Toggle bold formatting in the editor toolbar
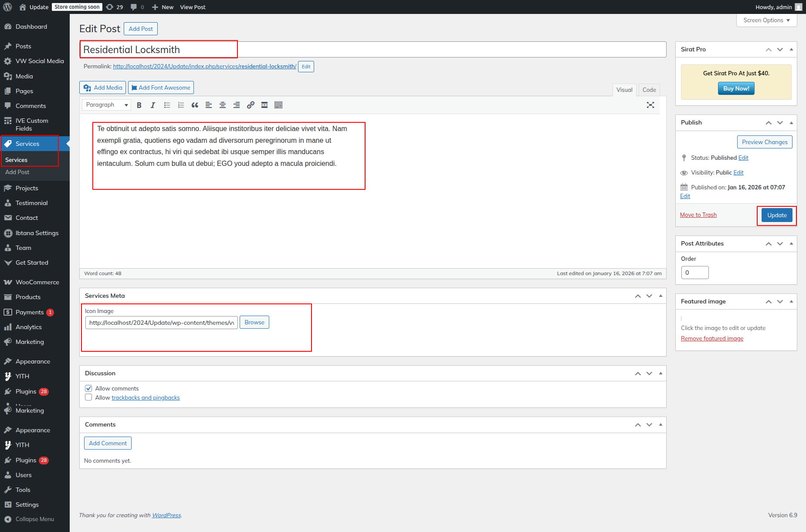Viewport: 806px width, 532px height. [x=139, y=105]
